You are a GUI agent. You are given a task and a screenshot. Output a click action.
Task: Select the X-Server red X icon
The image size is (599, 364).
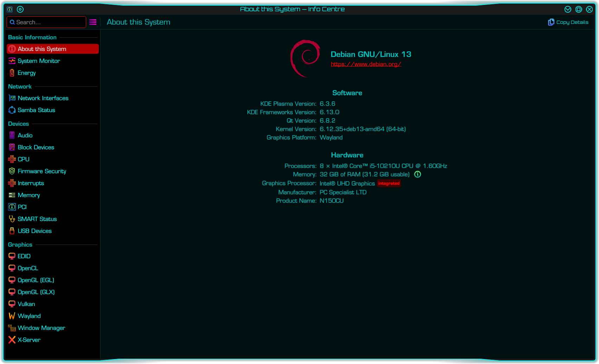click(12, 340)
